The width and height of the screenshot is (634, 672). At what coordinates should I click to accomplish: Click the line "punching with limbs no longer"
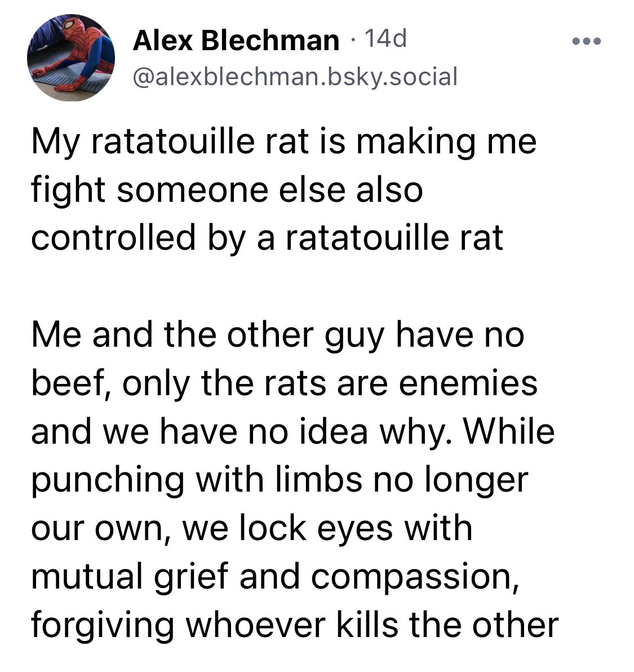point(280,480)
